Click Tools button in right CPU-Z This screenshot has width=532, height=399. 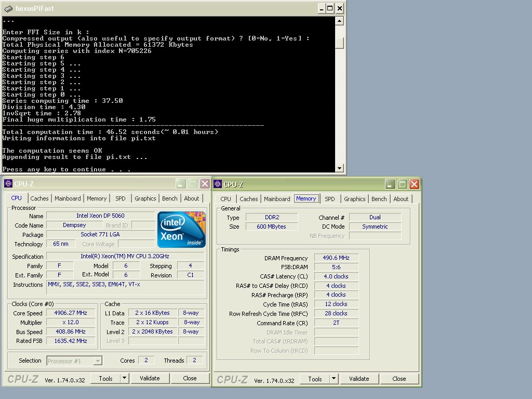click(315, 379)
